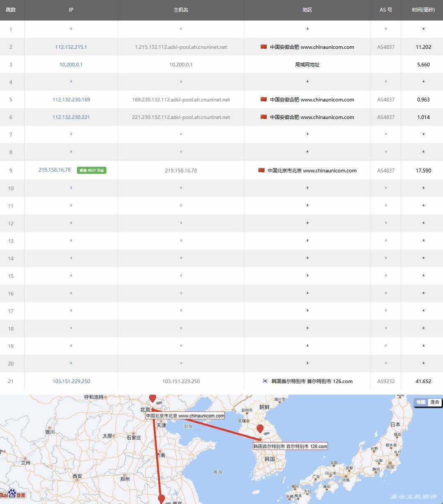Open IP link 103.151.229.250 in IP column
The height and width of the screenshot is (504, 443).
[x=71, y=381]
